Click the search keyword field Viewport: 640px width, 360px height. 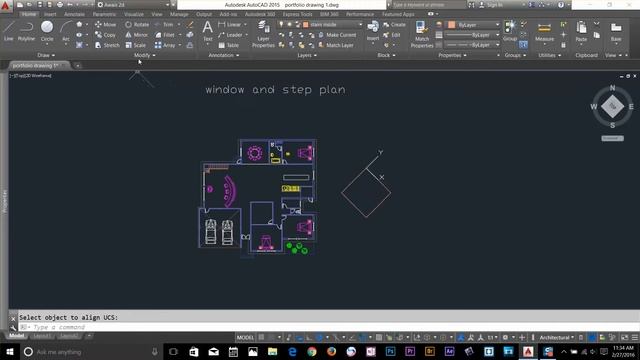tap(428, 5)
